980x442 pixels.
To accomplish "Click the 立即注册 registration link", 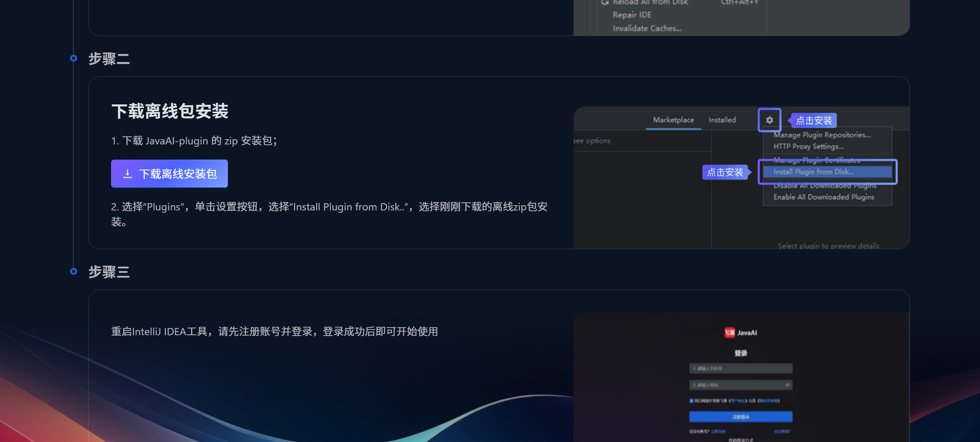I will coord(718,431).
